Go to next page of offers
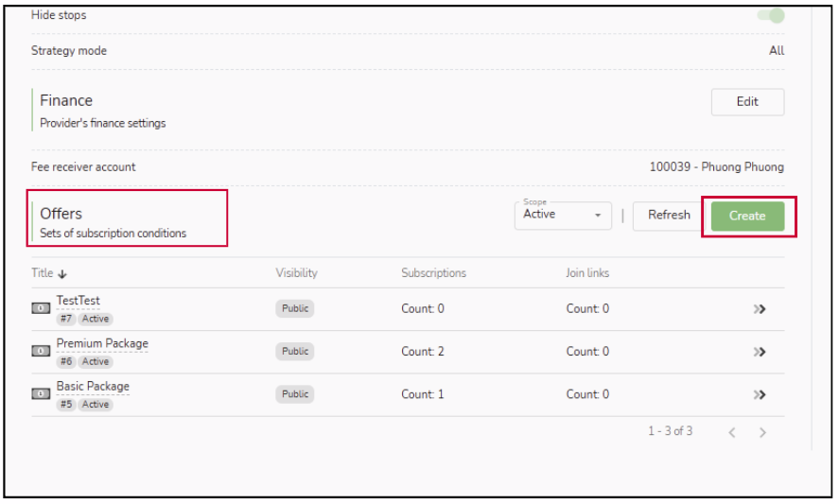This screenshot has width=839, height=504. [762, 432]
